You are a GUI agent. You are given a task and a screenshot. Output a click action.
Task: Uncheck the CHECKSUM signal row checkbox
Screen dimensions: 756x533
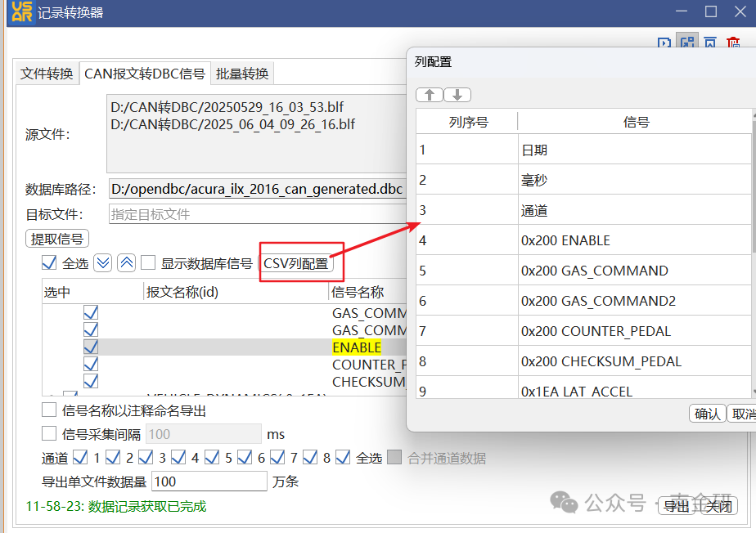tap(91, 381)
